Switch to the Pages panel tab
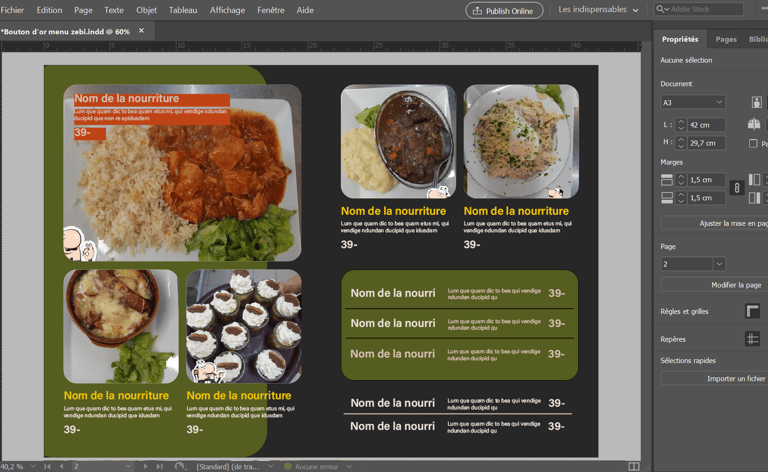Image resolution: width=768 pixels, height=472 pixels. tap(726, 39)
